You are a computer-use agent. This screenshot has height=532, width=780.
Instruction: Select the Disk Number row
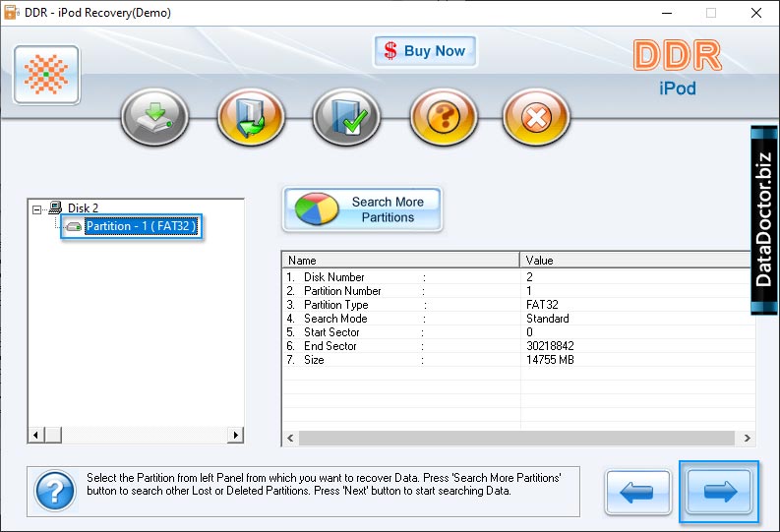(518, 277)
